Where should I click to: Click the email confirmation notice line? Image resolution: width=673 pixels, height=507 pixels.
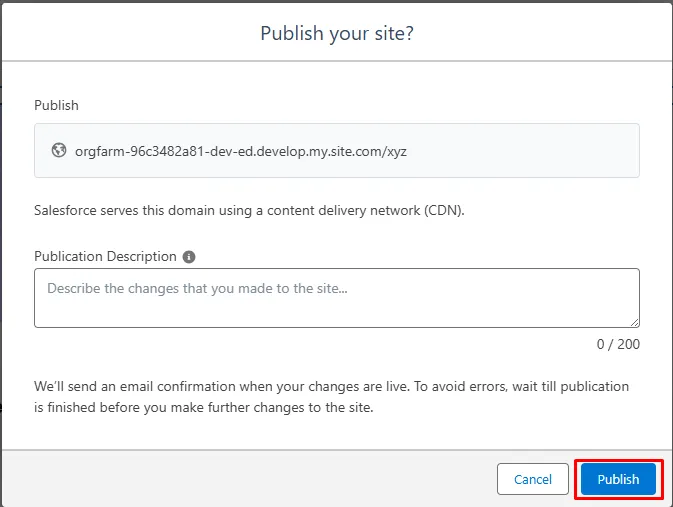click(331, 385)
